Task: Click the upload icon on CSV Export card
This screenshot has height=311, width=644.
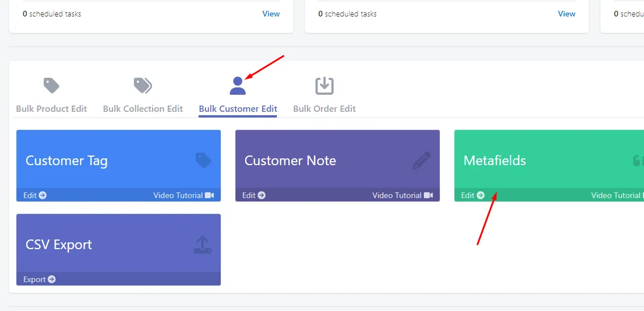Action: (x=203, y=245)
